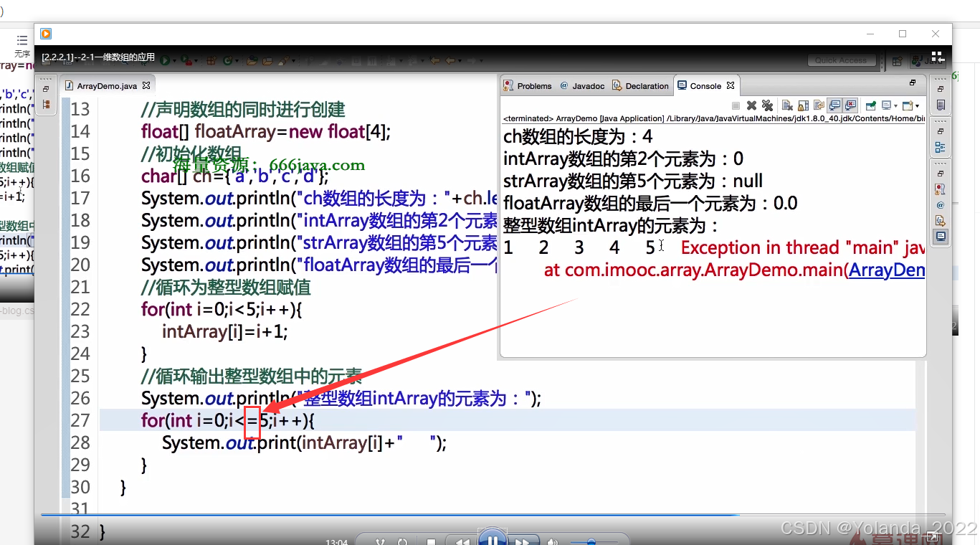Click the Back navigation arrow in Eclipse toolbar
This screenshot has height=545, width=980.
click(x=451, y=61)
